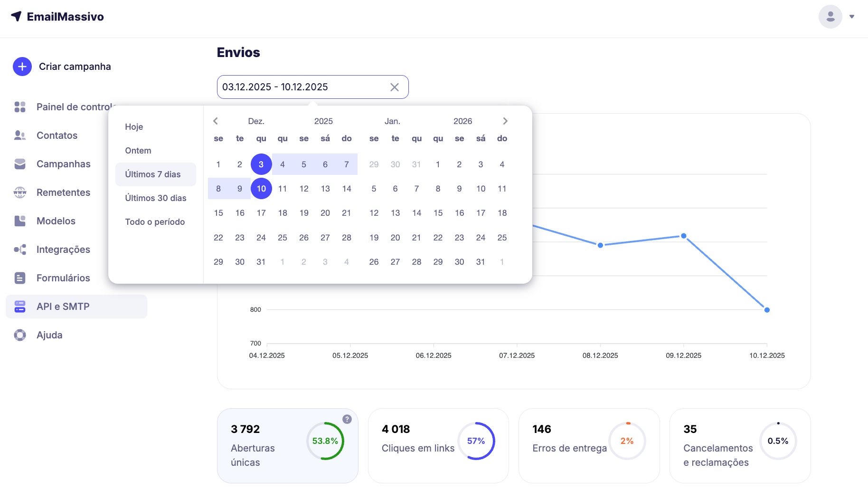Image resolution: width=868 pixels, height=490 pixels.
Task: Clear the date range with X button
Action: coord(394,87)
